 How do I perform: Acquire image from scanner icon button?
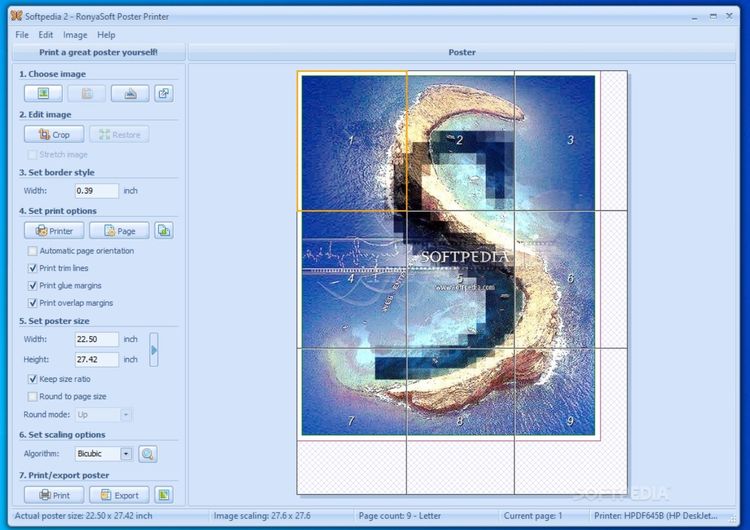click(130, 93)
